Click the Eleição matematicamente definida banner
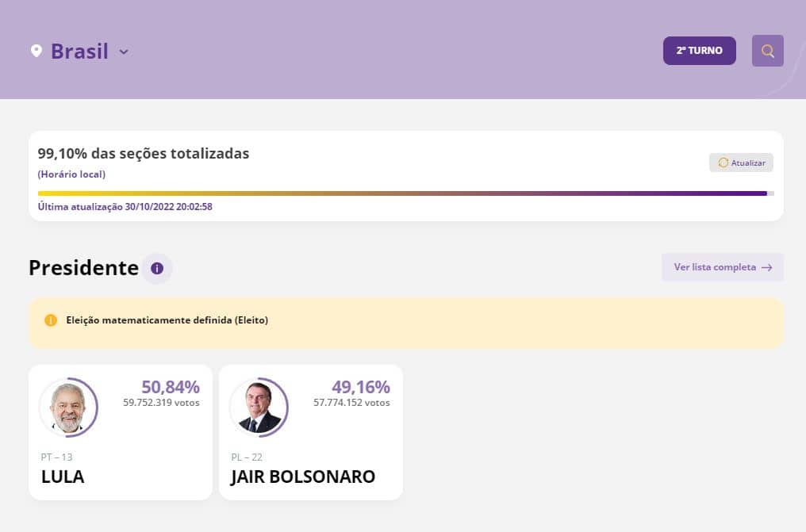806x532 pixels. (x=405, y=323)
